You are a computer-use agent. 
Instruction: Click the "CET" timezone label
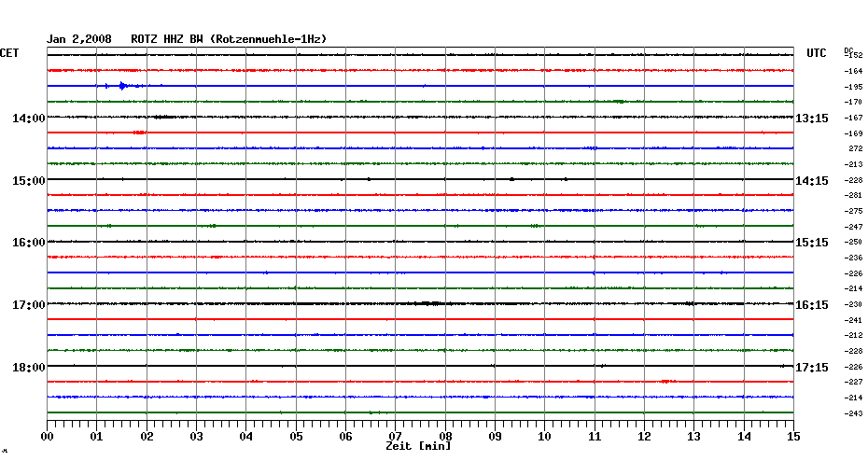coord(9,53)
